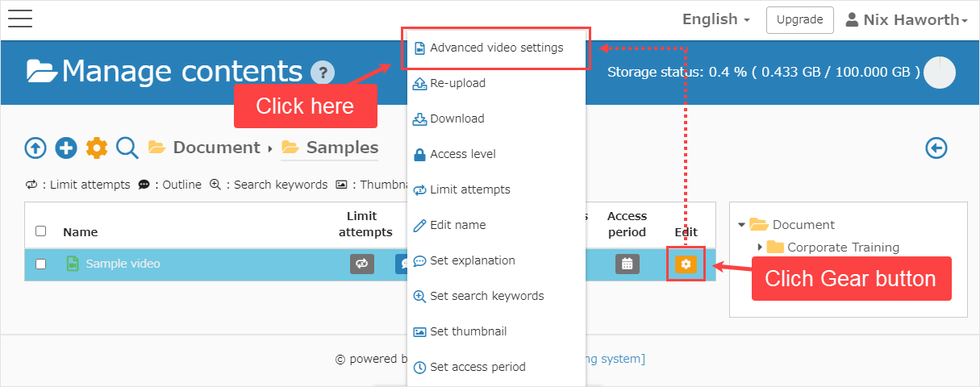Collapse the Document tree folder
The height and width of the screenshot is (387, 980).
(x=741, y=224)
